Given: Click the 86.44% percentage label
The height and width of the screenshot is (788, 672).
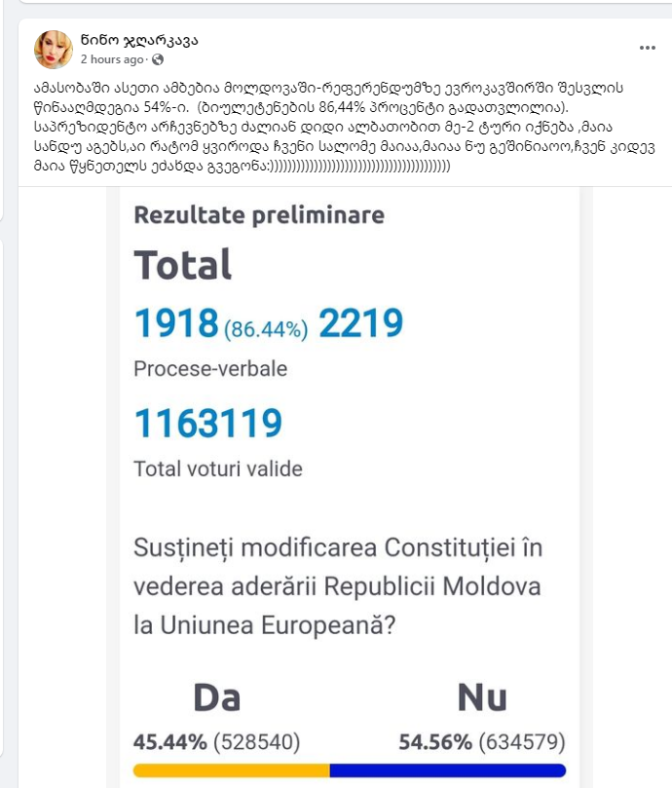Looking at the screenshot, I should point(266,329).
